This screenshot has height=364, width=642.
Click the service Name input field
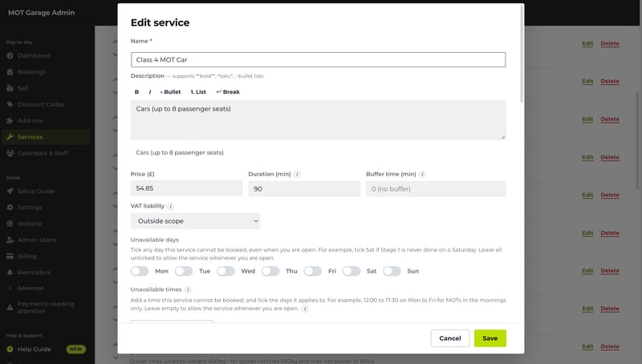point(318,59)
